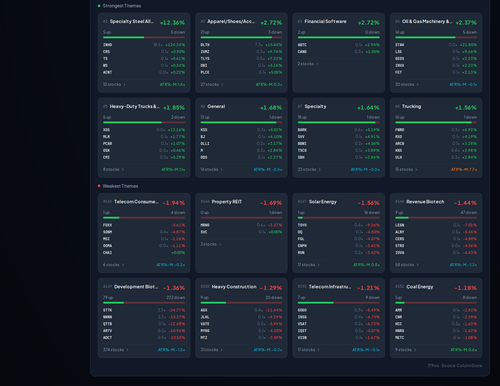Expand the '17 stocks' list in Telecom Infrastructure card
Viewport: 500px width, 386px height.
(308, 350)
